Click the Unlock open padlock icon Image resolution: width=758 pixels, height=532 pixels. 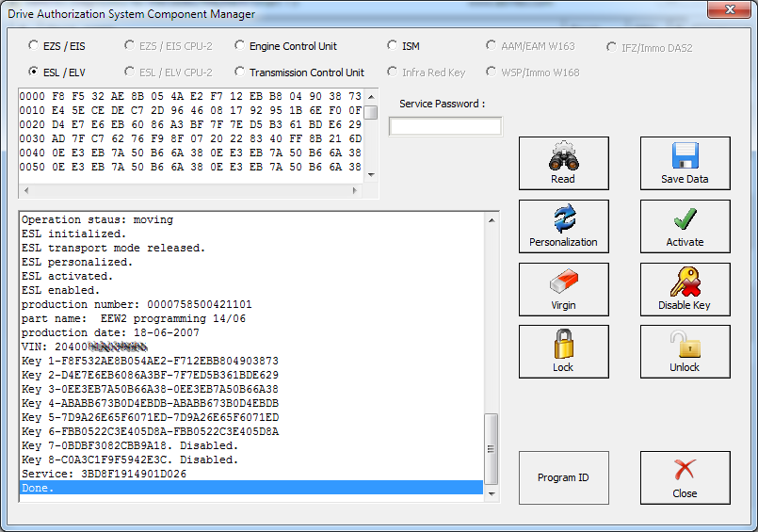(x=685, y=344)
